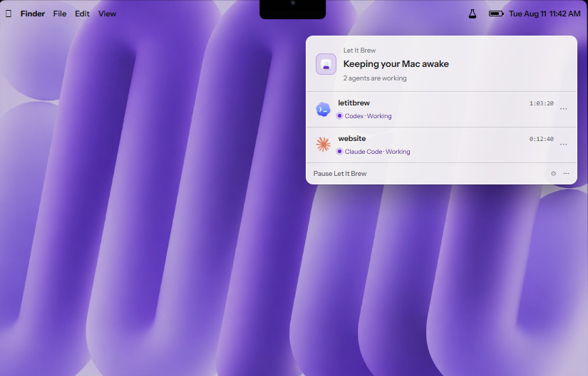The image size is (588, 376).
Task: Click the 0:12:40 elapsed timer
Action: point(541,139)
